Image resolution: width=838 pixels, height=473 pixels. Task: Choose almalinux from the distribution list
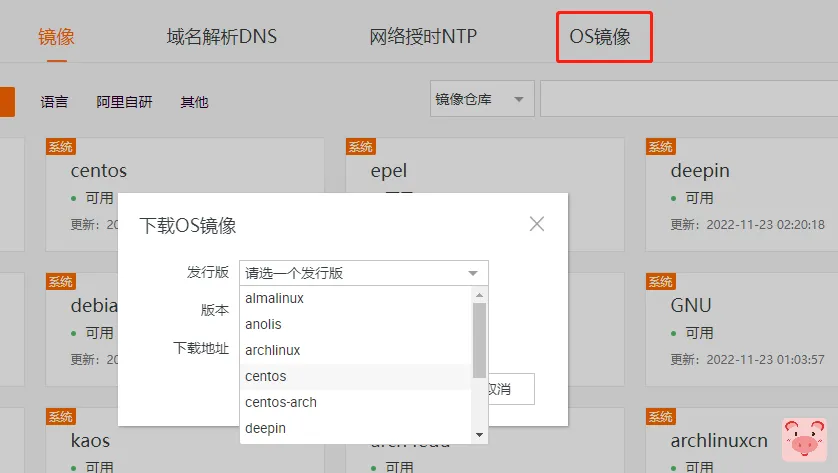coord(355,298)
